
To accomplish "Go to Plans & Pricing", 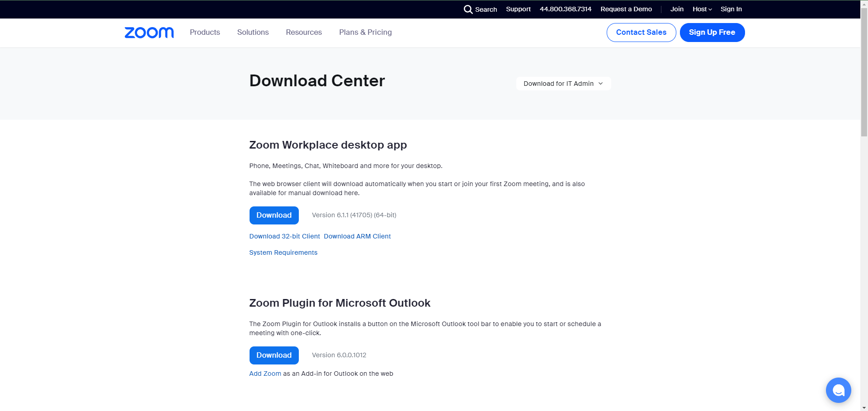I will 365,33.
